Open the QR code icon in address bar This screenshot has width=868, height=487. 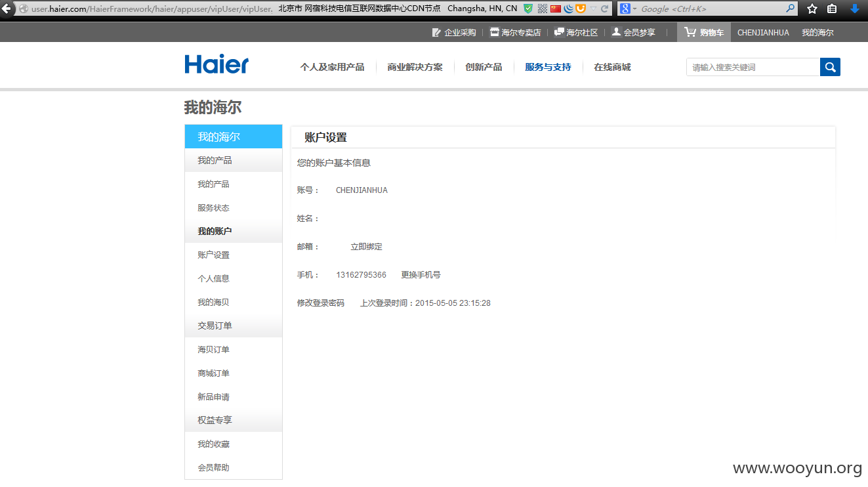543,9
